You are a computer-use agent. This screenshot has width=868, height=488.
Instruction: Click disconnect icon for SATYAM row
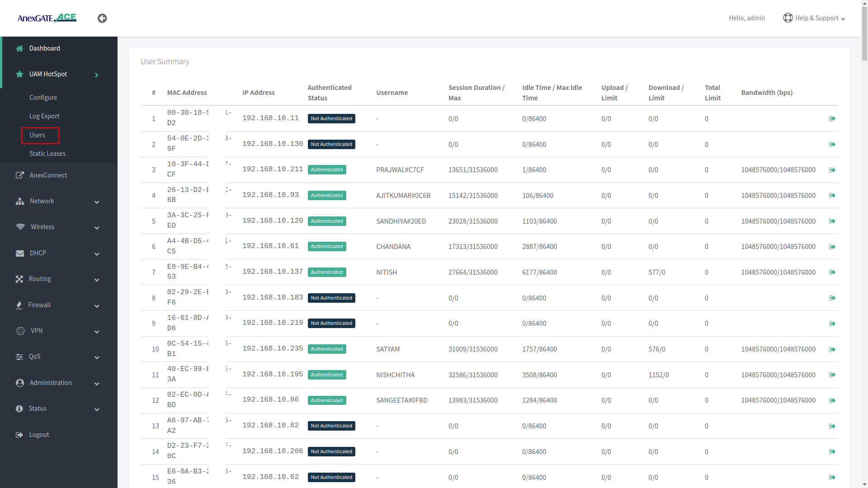pos(832,349)
